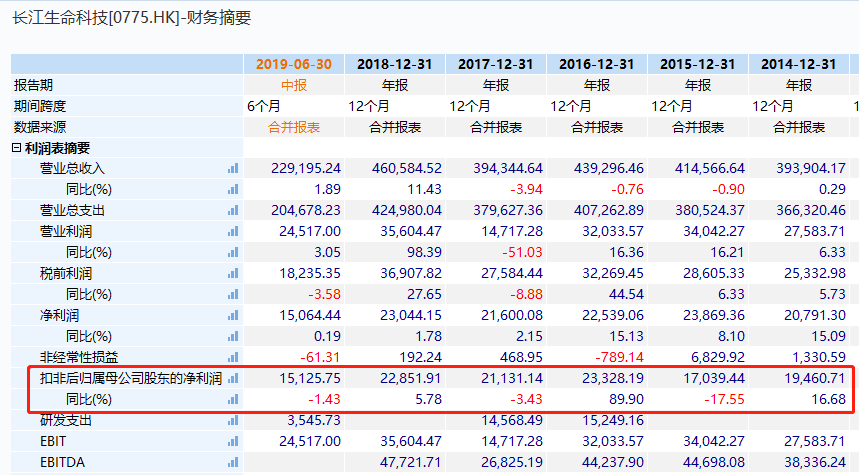Click the 2019 净利润 value 15,064.44
859x475 pixels.
[x=306, y=315]
